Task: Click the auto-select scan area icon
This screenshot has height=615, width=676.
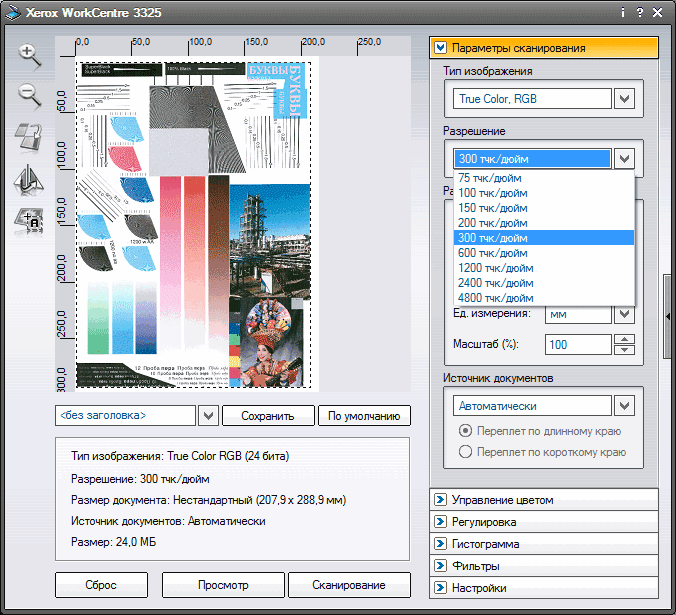Action: (x=29, y=221)
